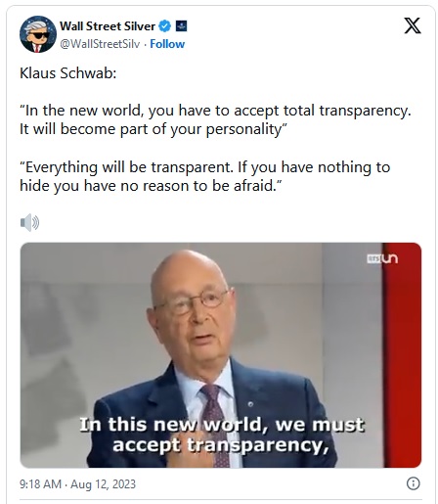Click the Wall Street Silver display name
The width and height of the screenshot is (438, 504).
108,26
